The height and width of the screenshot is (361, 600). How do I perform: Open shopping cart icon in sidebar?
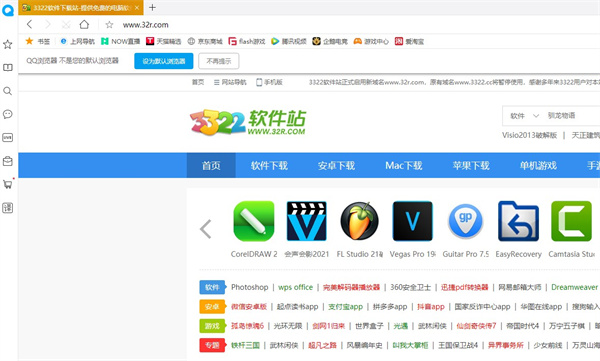pos(8,184)
